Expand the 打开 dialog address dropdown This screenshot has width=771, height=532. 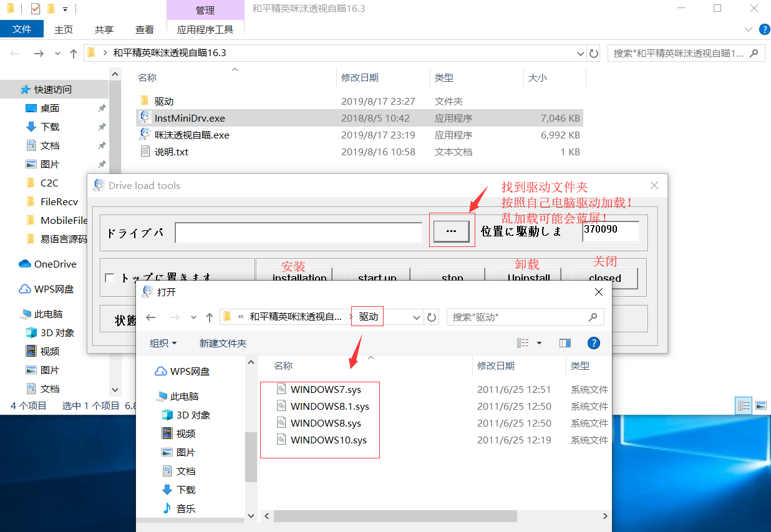[417, 317]
